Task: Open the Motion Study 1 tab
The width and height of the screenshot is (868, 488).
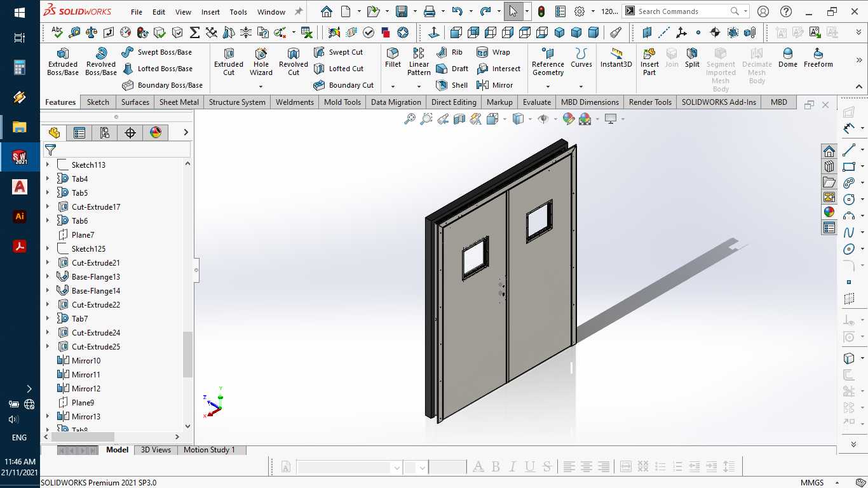Action: click(209, 450)
